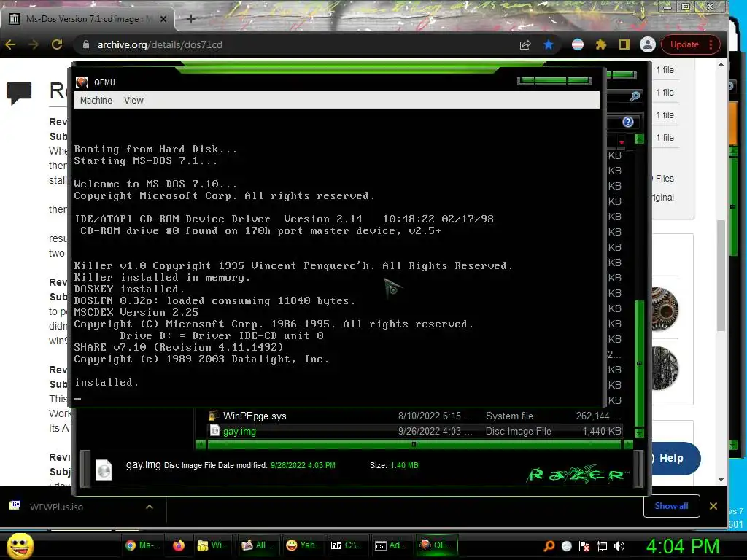
Task: Click the gear thumbnail on archive.org
Action: (x=664, y=308)
